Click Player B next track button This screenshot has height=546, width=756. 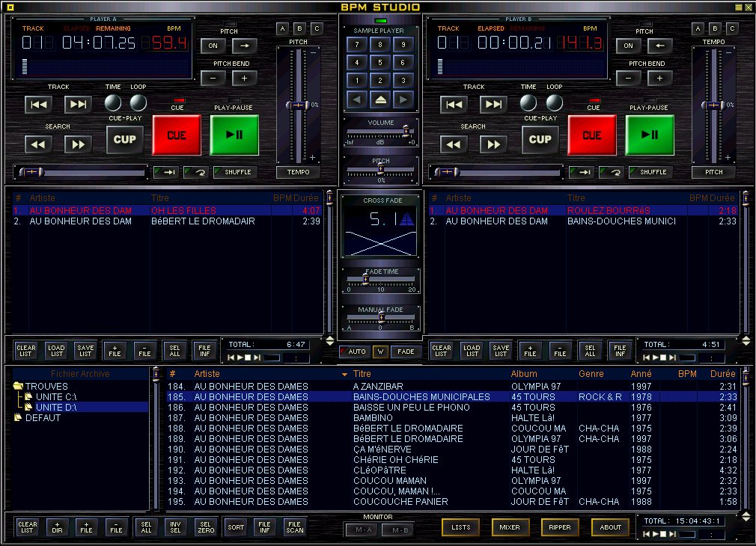point(494,104)
